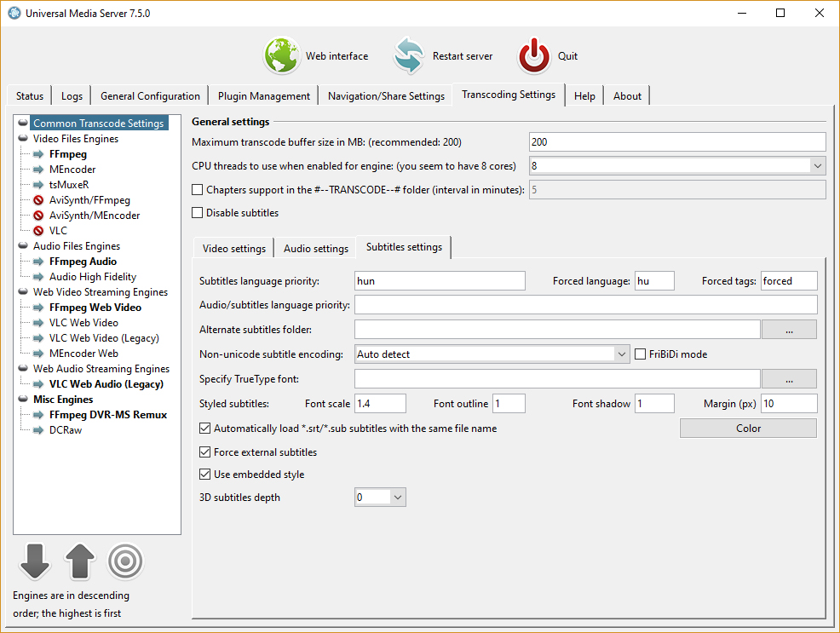840x633 pixels.
Task: Enable Chapters support in TRANSCODE folder
Action: point(197,190)
